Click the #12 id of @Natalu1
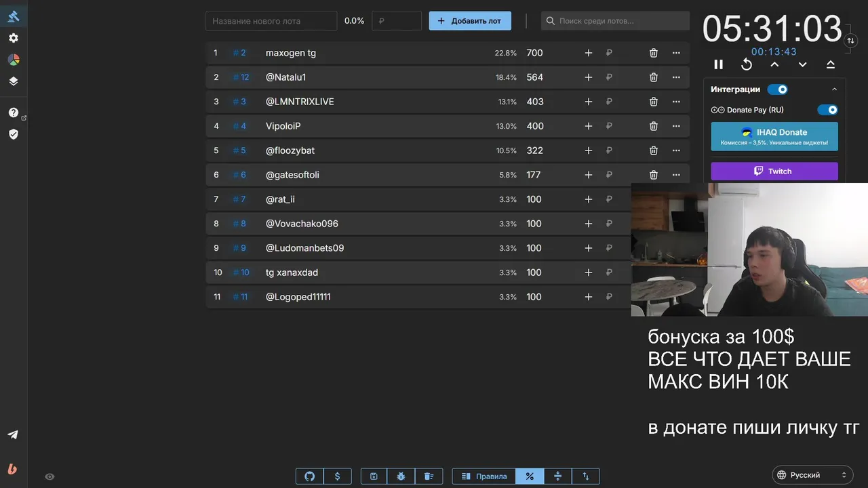Screen dimensions: 868x488 241,77
